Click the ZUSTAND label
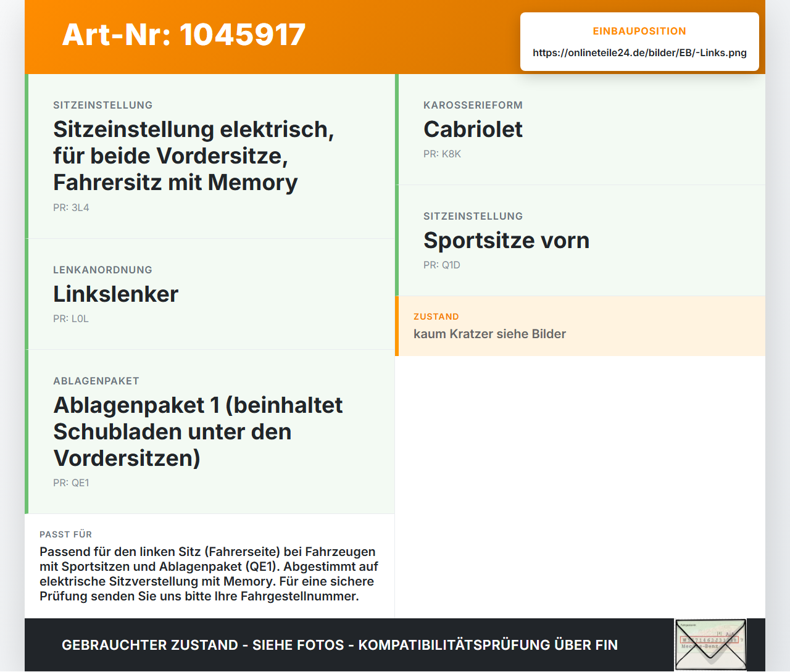This screenshot has width=790, height=672. tap(436, 317)
